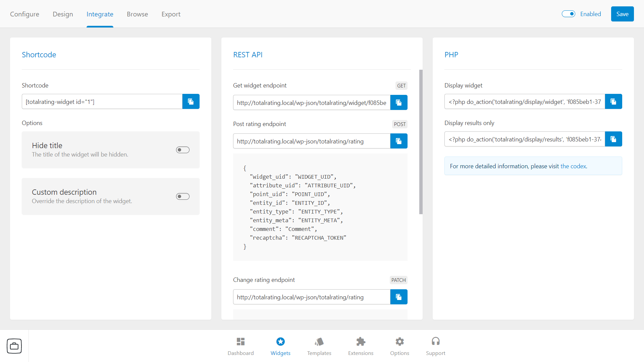The width and height of the screenshot is (644, 362).
Task: Open the Templates section
Action: (x=319, y=346)
